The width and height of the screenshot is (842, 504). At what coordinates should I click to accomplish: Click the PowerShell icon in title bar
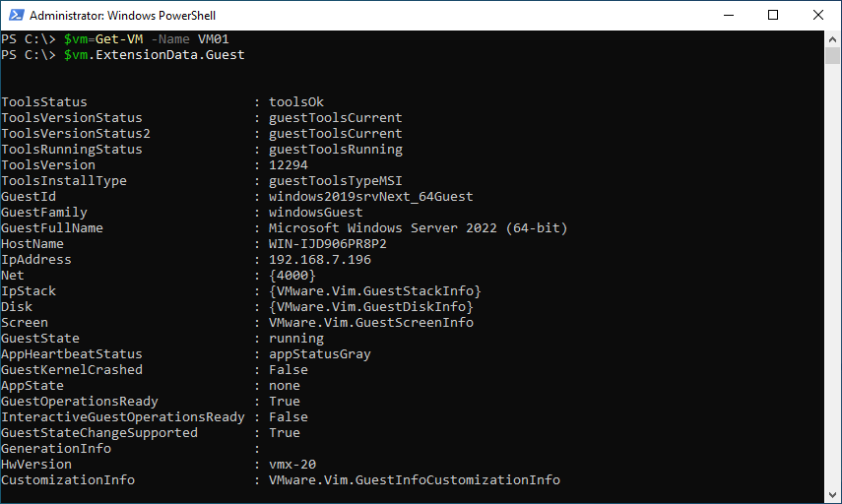point(16,15)
